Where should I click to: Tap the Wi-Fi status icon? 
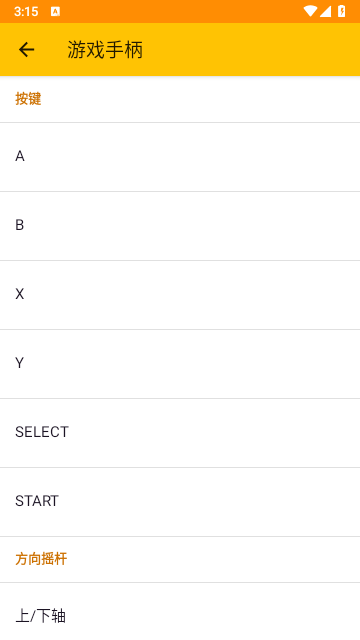pos(310,11)
